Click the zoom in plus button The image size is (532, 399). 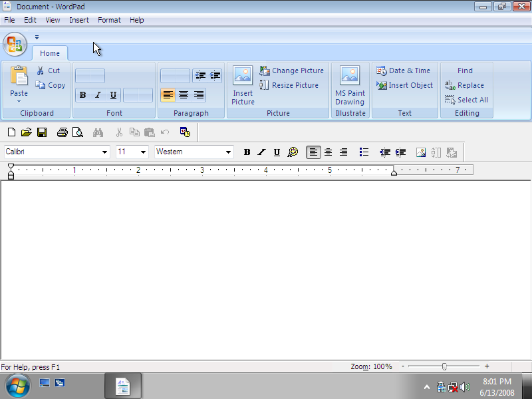pos(487,366)
